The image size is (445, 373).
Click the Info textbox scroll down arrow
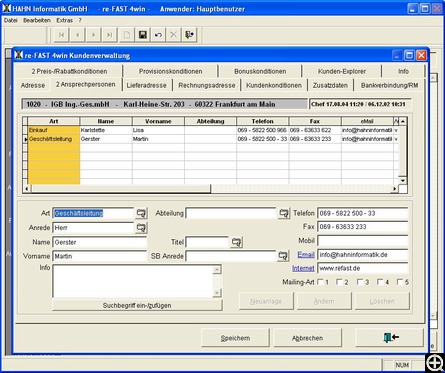pos(217,293)
